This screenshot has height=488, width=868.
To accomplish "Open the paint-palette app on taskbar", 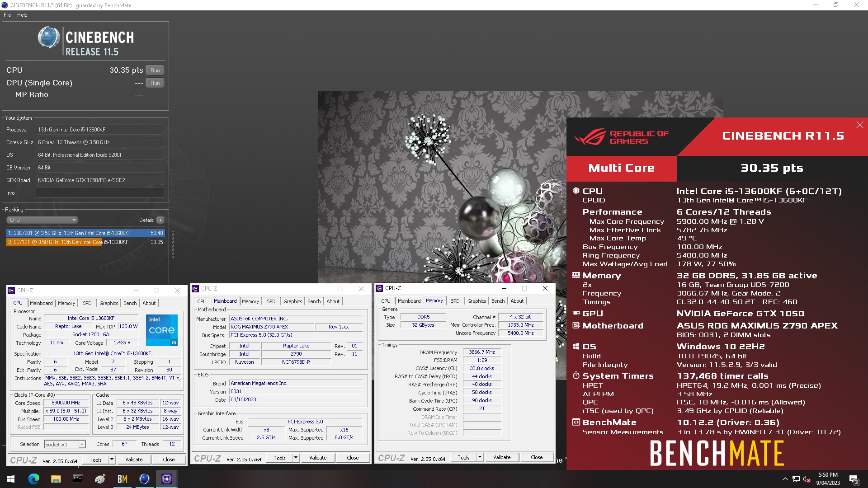I will click(x=100, y=479).
